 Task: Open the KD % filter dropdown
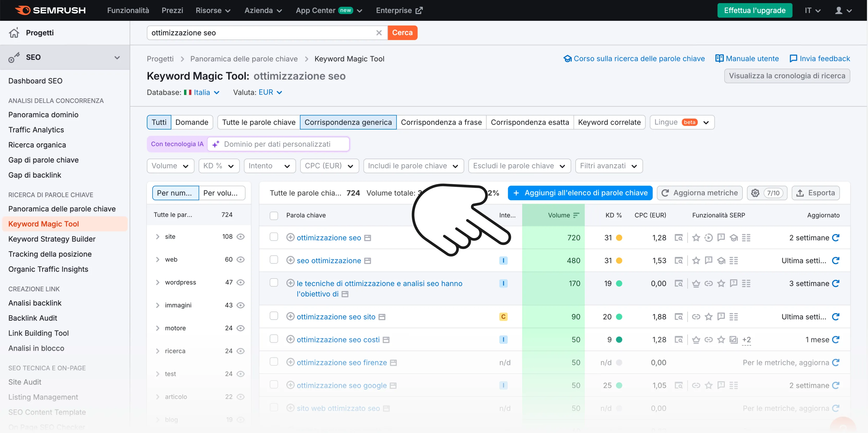point(219,166)
